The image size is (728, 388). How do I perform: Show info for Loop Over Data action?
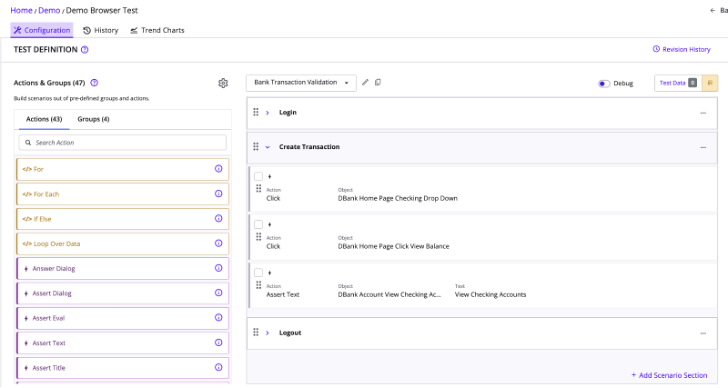(x=218, y=243)
